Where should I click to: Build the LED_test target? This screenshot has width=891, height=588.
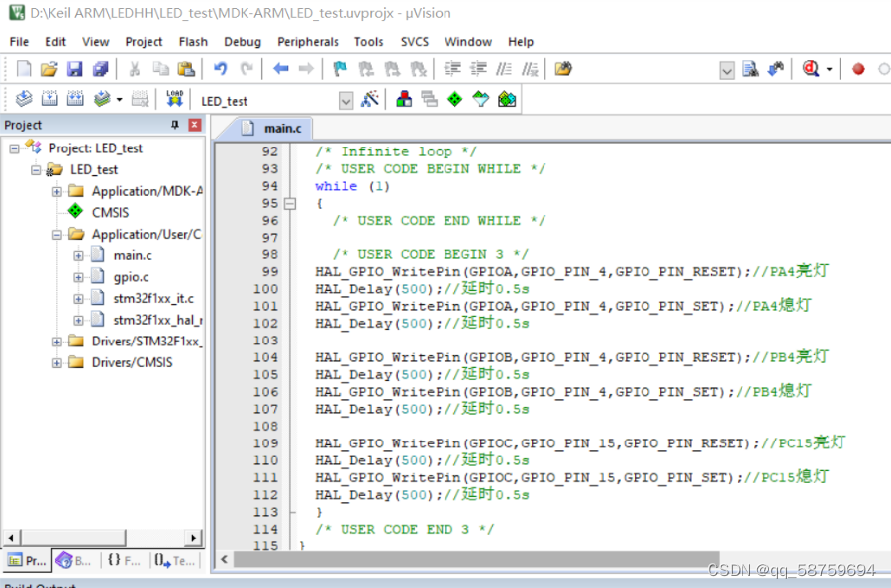[x=49, y=98]
